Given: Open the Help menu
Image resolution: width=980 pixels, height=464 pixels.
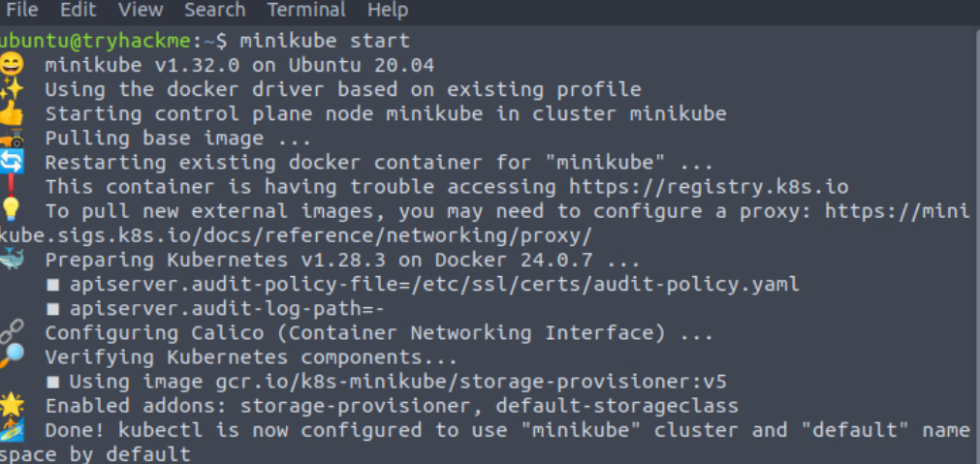Looking at the screenshot, I should click(387, 11).
